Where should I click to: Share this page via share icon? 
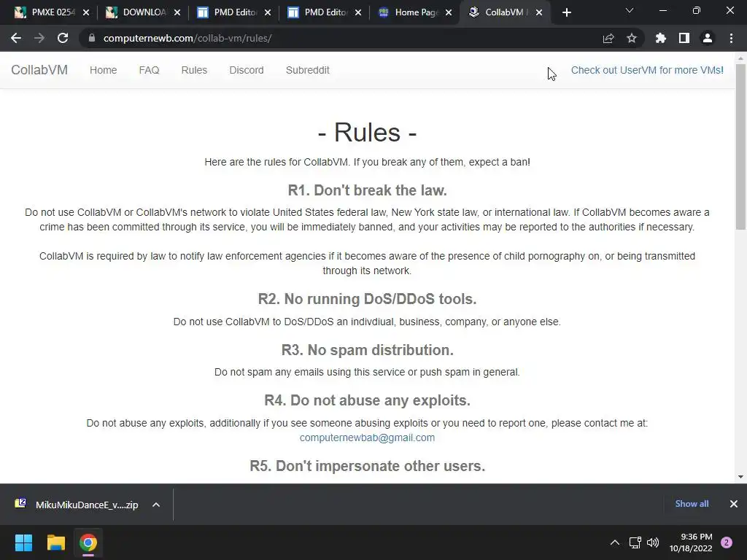coord(608,38)
